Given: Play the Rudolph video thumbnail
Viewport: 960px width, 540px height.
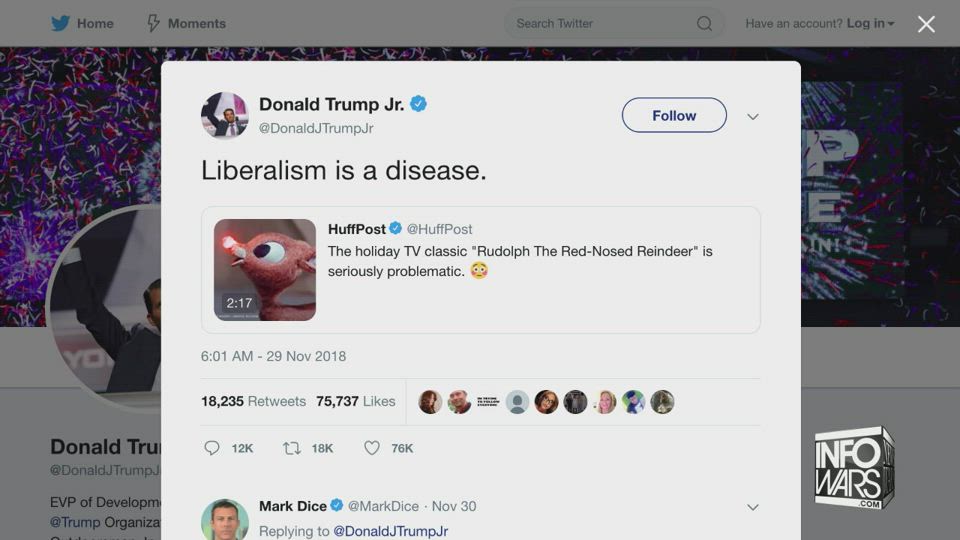Looking at the screenshot, I should click(x=264, y=270).
